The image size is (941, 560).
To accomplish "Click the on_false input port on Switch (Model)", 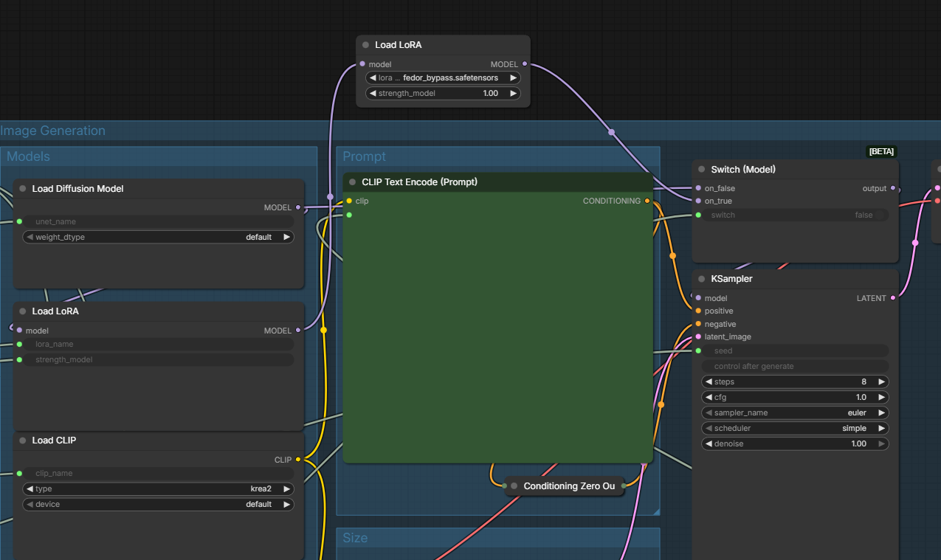I will [x=698, y=188].
